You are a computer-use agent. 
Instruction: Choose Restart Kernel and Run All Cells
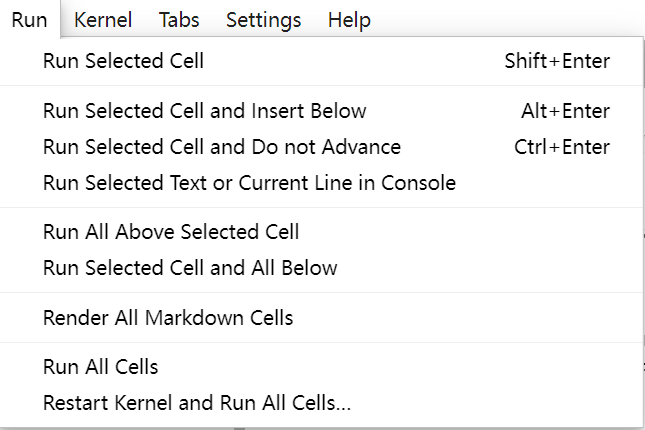click(197, 404)
